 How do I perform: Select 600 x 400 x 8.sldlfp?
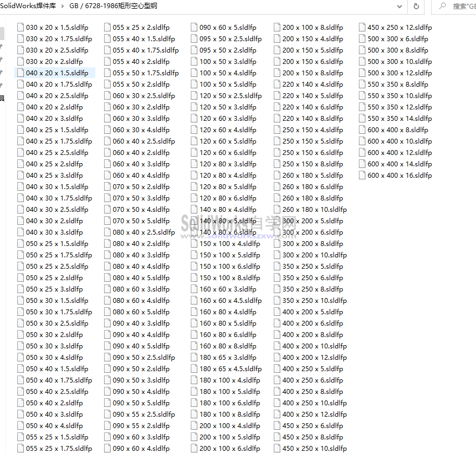(x=394, y=130)
